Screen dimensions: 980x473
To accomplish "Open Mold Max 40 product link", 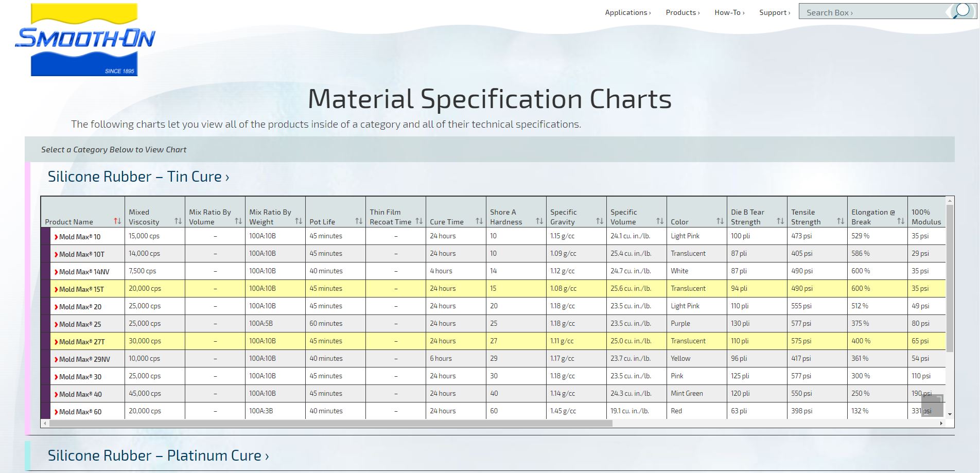I will (x=78, y=394).
